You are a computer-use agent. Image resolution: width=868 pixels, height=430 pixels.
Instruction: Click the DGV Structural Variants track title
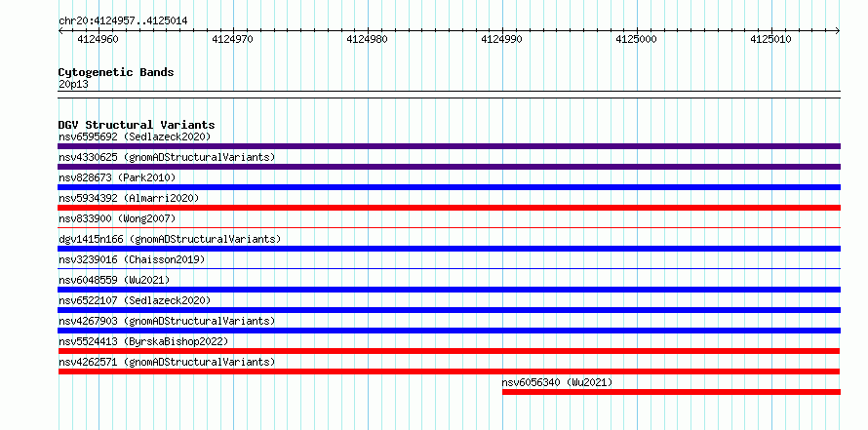coord(137,125)
